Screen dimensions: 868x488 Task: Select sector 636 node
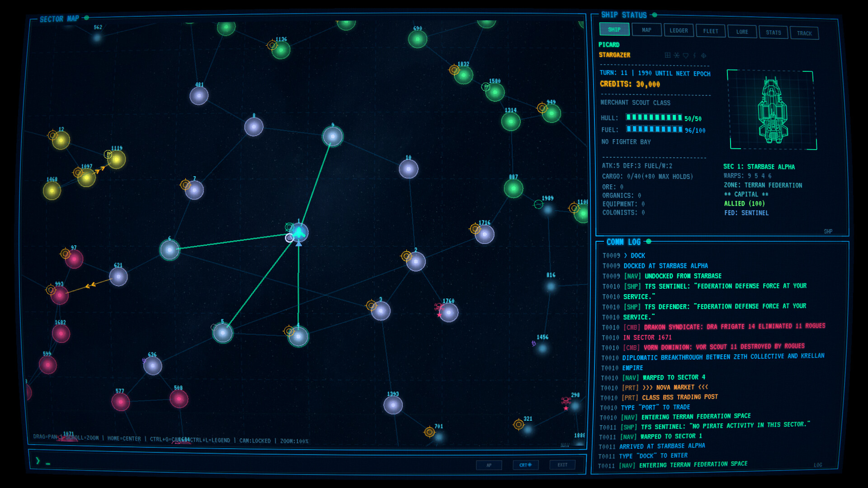point(153,366)
